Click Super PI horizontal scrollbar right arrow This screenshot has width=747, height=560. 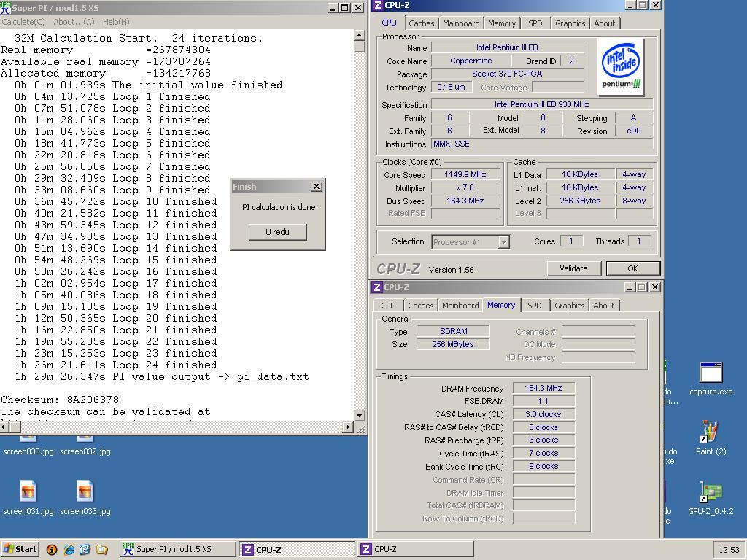pyautogui.click(x=349, y=427)
